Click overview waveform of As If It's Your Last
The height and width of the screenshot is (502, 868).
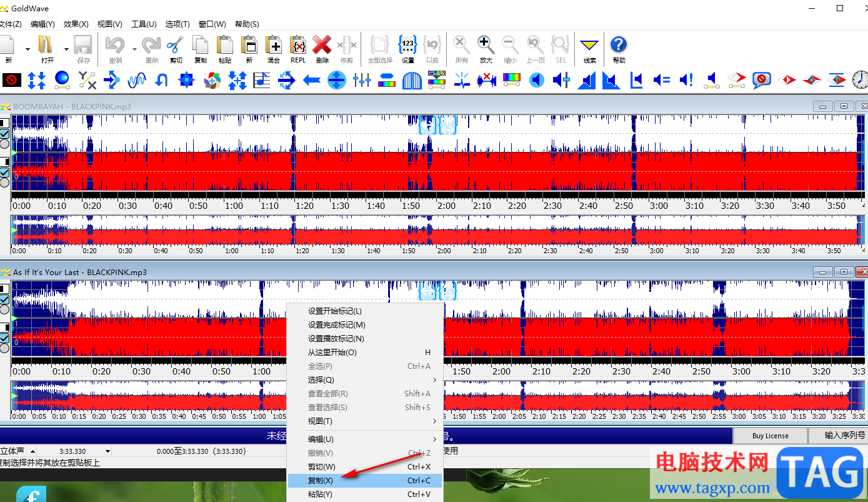coord(437,397)
